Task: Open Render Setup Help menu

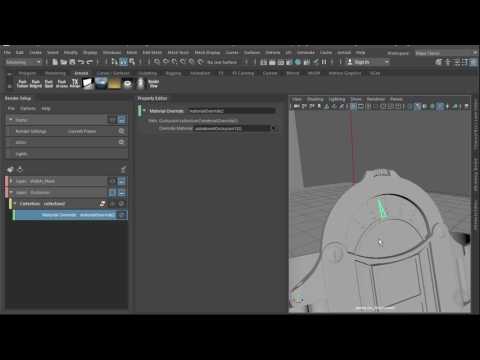Action: pos(46,109)
